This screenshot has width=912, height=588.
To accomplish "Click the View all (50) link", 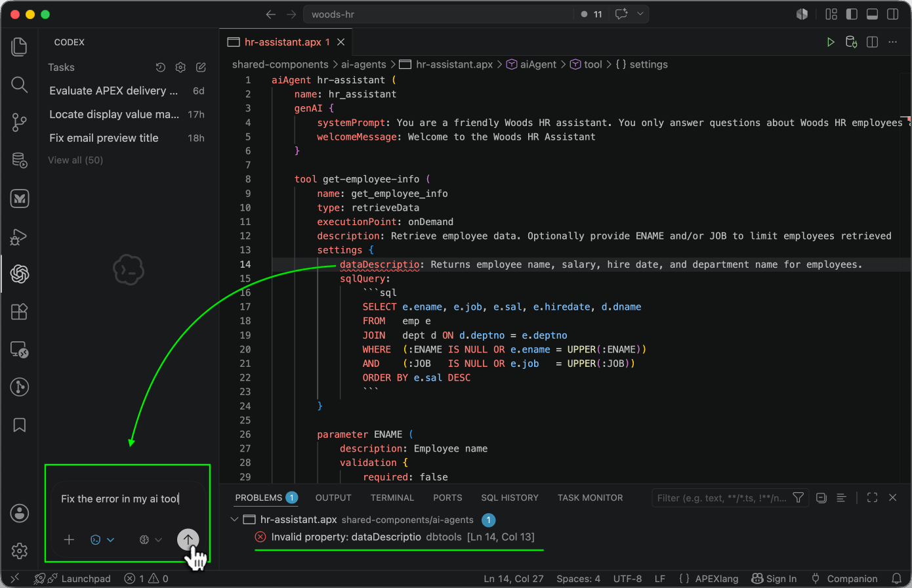I will pos(75,160).
